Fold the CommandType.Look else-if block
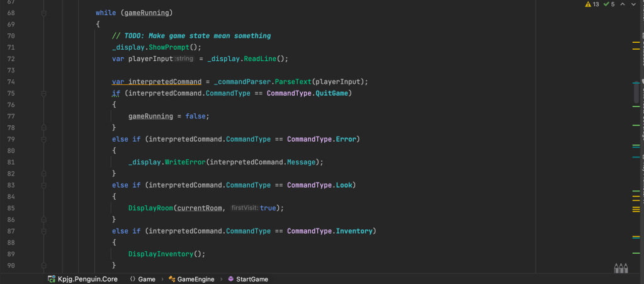This screenshot has height=284, width=644. pos(43,185)
